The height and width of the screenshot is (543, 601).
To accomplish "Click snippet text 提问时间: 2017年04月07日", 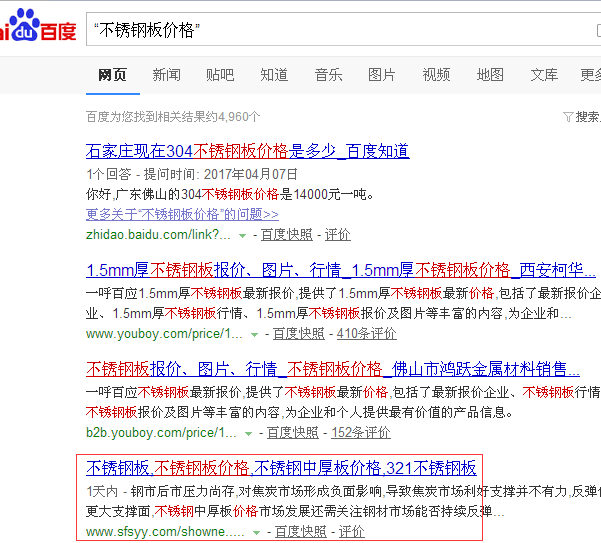I will click(x=220, y=174).
